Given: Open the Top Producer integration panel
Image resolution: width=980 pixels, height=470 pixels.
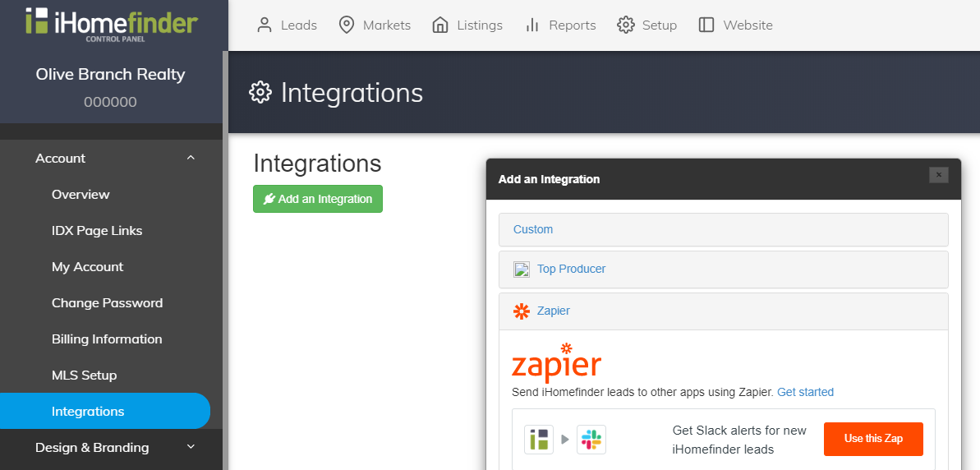Looking at the screenshot, I should click(x=723, y=270).
